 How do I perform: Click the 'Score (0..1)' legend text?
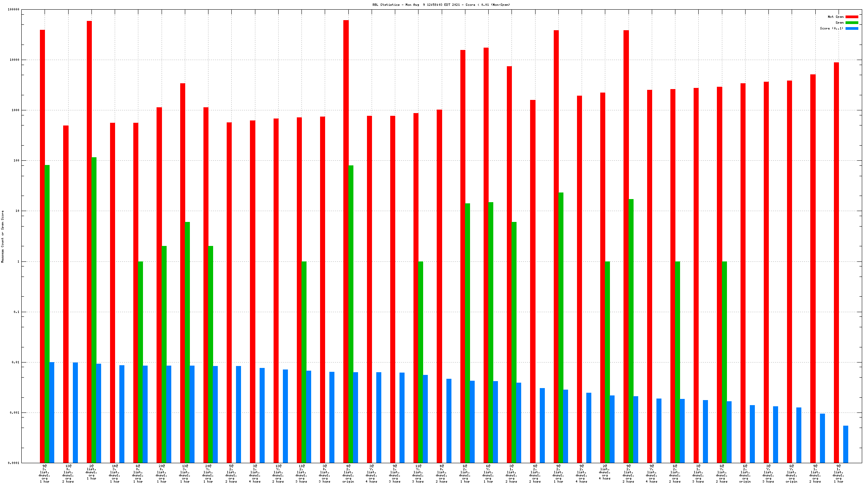pyautogui.click(x=831, y=29)
